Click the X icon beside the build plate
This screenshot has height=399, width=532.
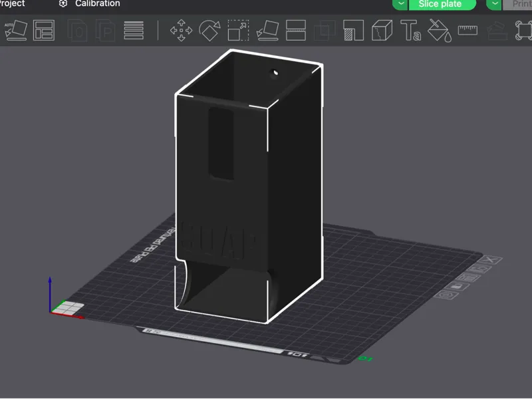click(x=491, y=260)
